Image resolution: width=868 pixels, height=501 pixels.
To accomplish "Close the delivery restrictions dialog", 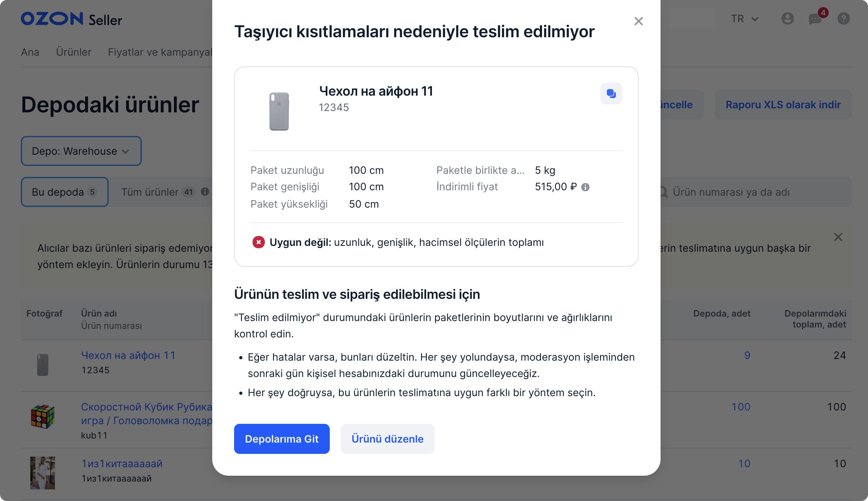I will (638, 21).
